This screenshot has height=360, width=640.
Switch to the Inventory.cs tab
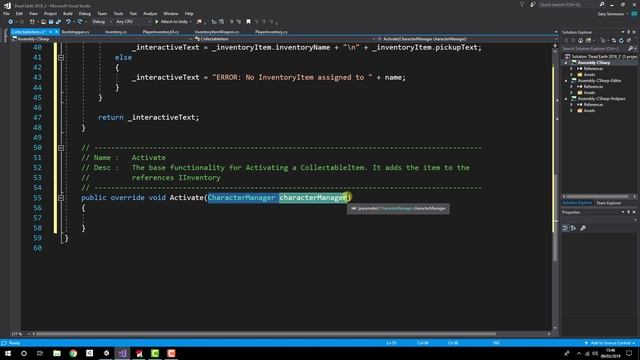116,32
